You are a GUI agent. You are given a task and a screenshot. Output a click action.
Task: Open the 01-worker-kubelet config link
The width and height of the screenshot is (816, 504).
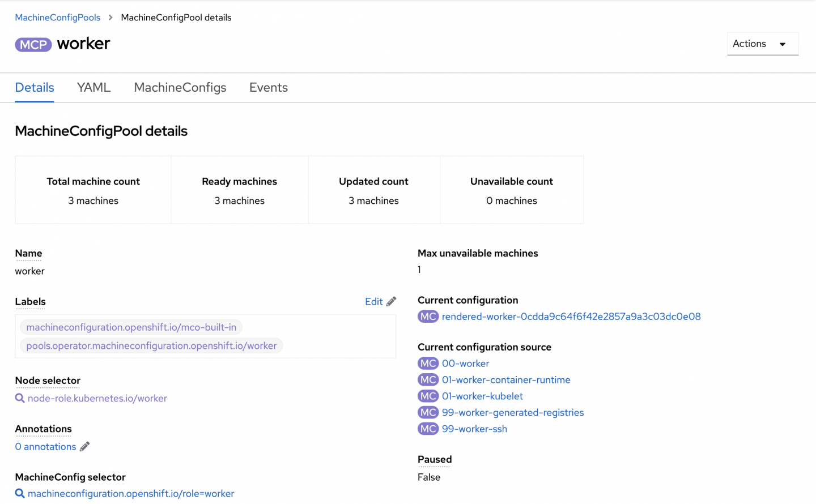[482, 396]
